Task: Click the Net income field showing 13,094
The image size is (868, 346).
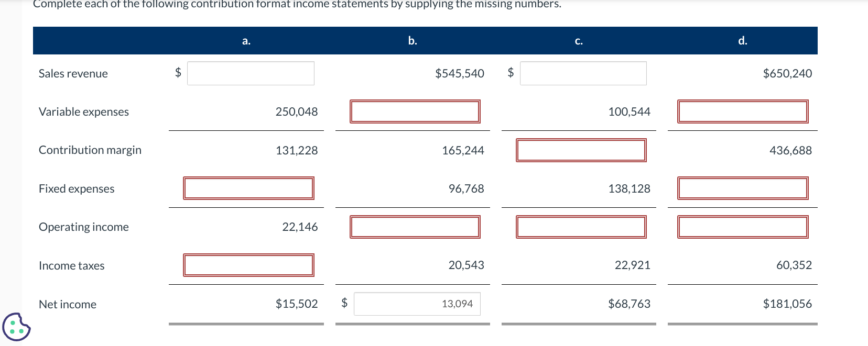Action: click(417, 304)
